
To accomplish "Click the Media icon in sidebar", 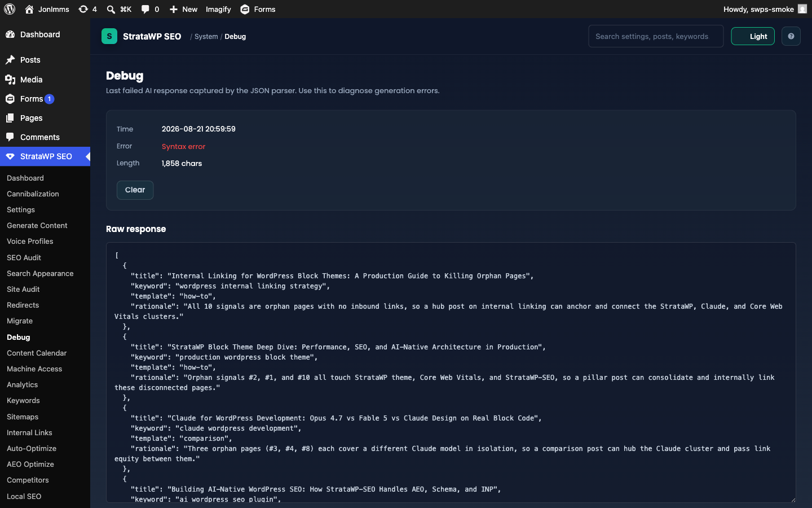I will click(10, 80).
